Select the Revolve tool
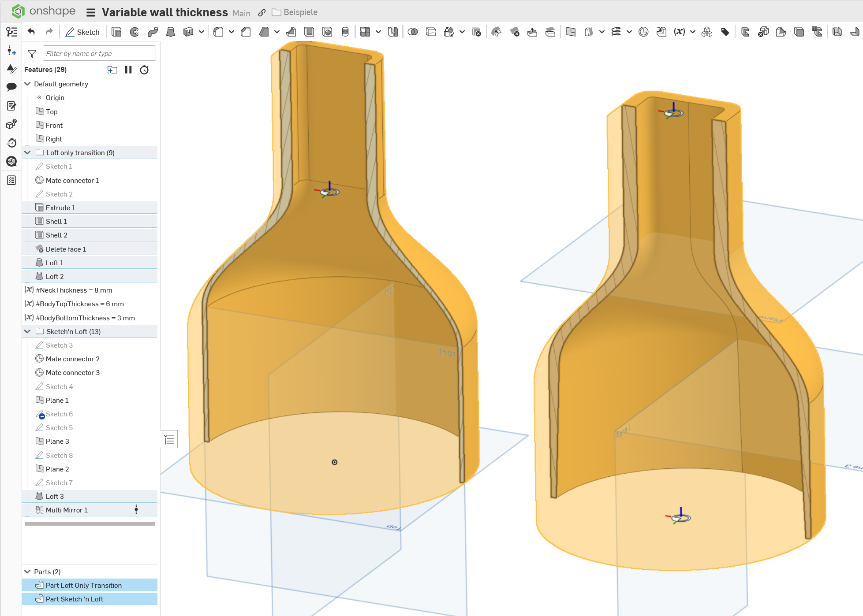The image size is (863, 616). click(134, 32)
